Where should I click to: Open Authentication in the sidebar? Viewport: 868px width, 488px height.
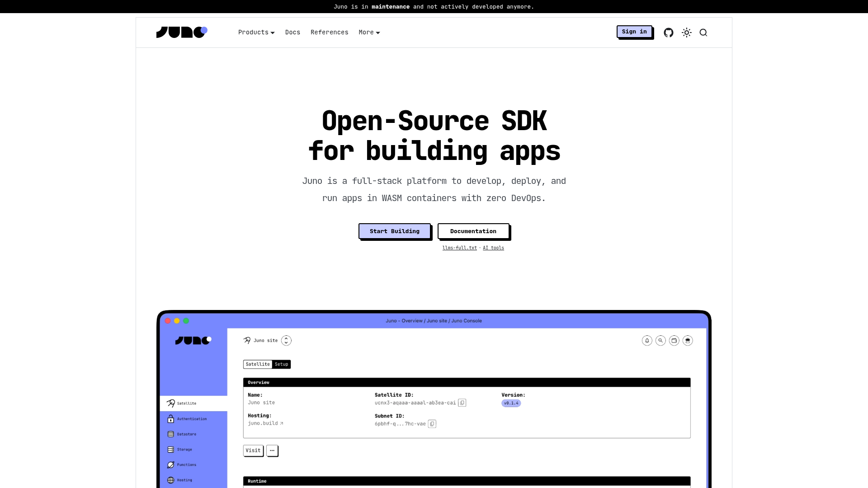[193, 419]
